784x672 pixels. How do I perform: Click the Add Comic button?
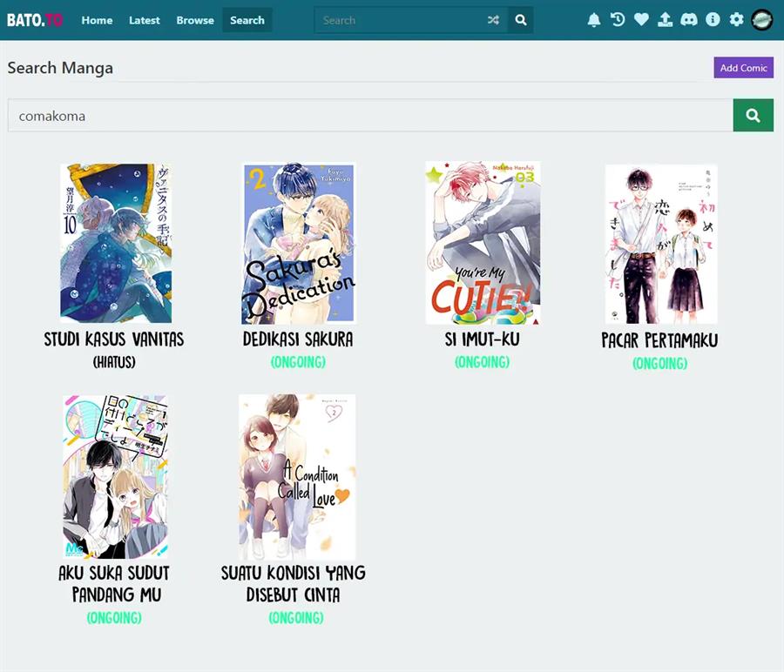click(743, 67)
